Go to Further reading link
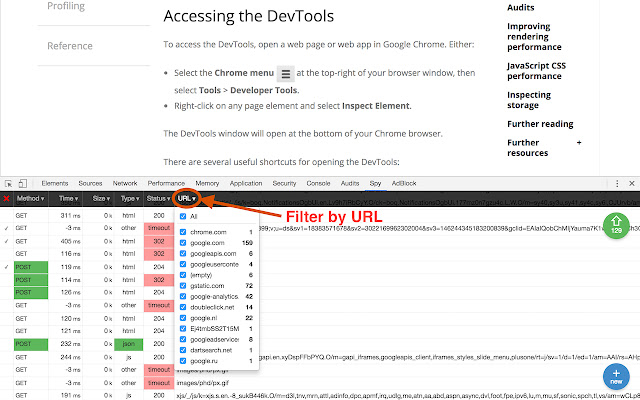Viewport: 640px width, 400px height. click(x=540, y=124)
